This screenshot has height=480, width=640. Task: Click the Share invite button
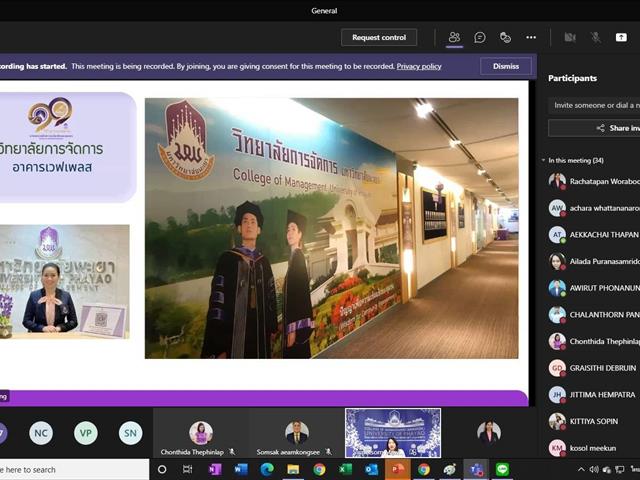[x=594, y=128]
